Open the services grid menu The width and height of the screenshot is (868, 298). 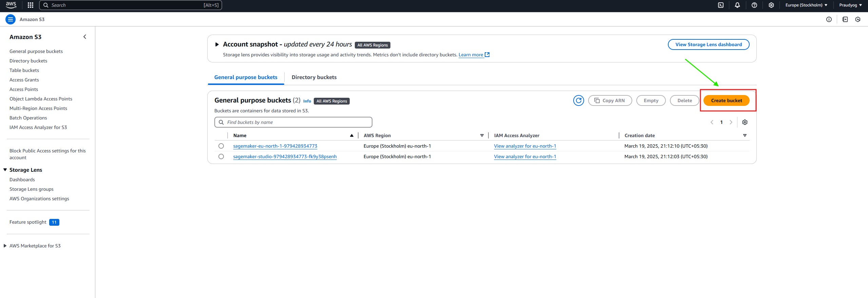click(x=31, y=5)
